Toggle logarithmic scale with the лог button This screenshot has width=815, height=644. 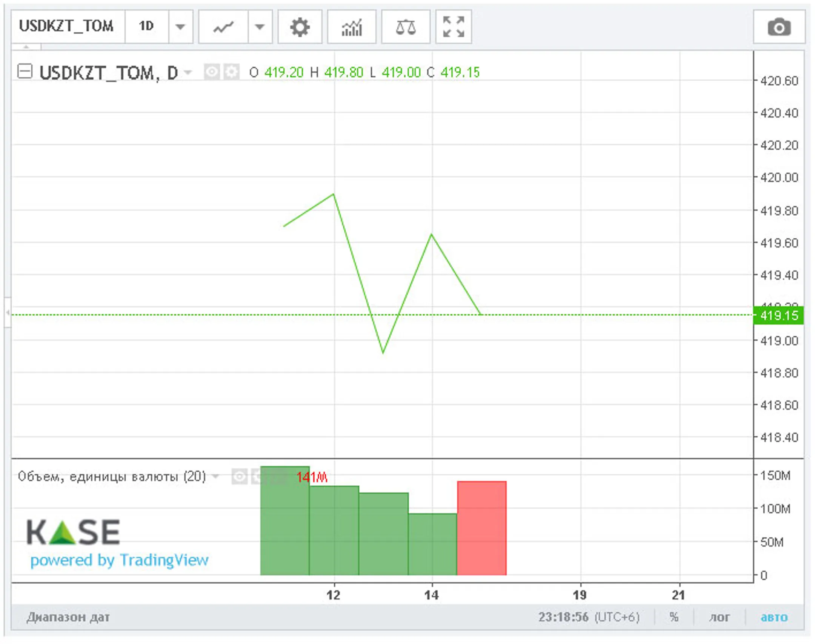tap(719, 617)
